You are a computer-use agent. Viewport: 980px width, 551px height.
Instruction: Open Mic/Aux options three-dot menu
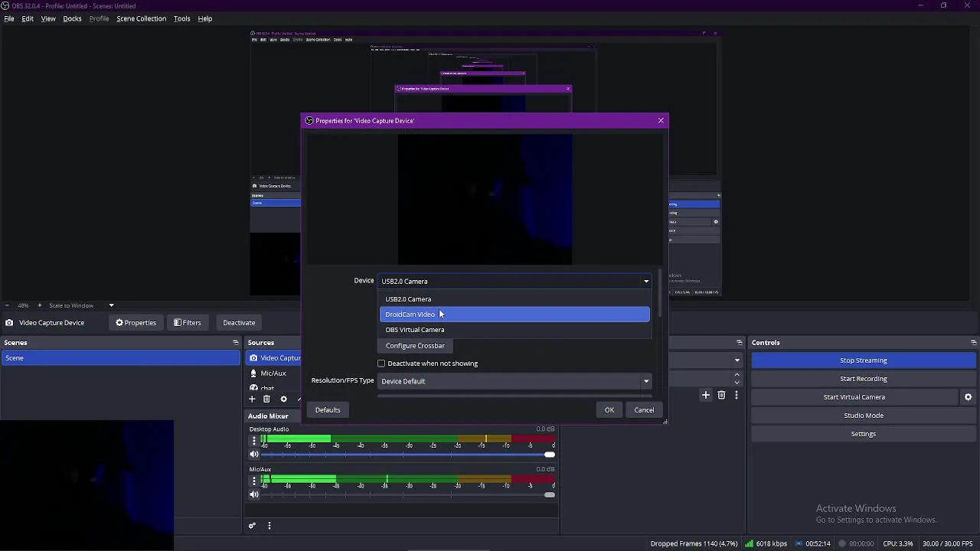(254, 481)
